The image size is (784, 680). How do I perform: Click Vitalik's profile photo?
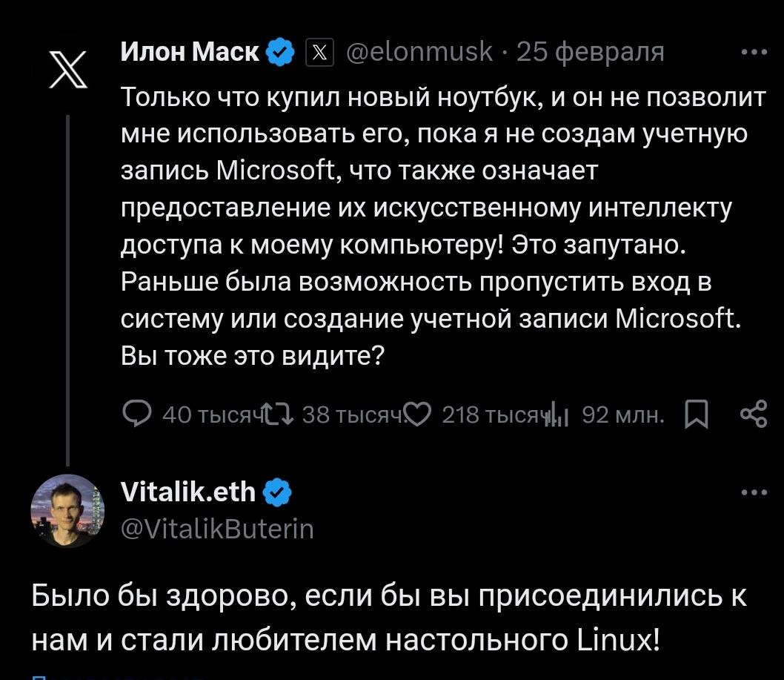pyautogui.click(x=67, y=511)
